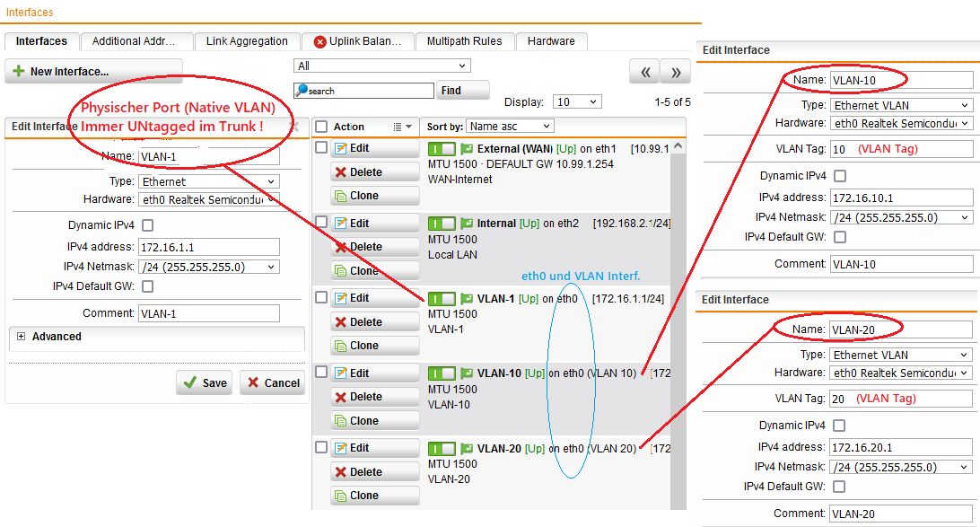Click the flag icon next to External (WAN)
The height and width of the screenshot is (527, 980).
pos(467,149)
